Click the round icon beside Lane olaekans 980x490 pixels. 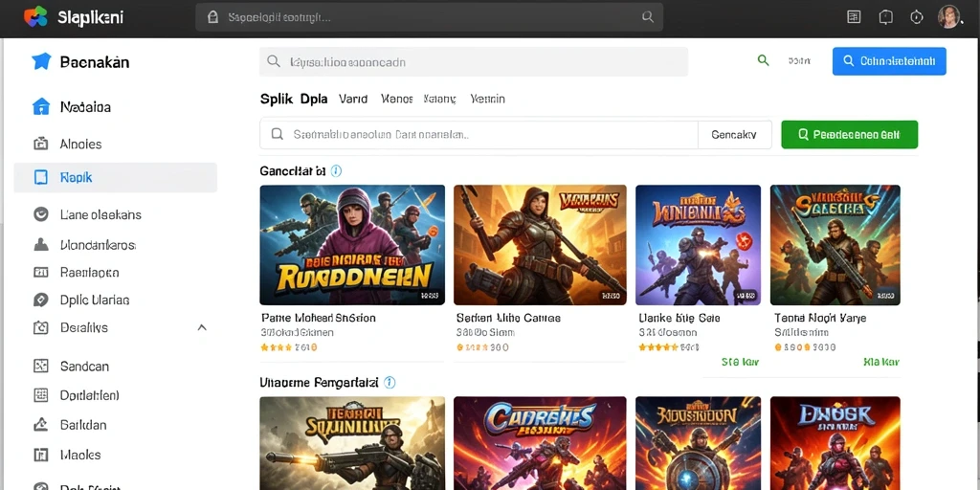(x=40, y=214)
